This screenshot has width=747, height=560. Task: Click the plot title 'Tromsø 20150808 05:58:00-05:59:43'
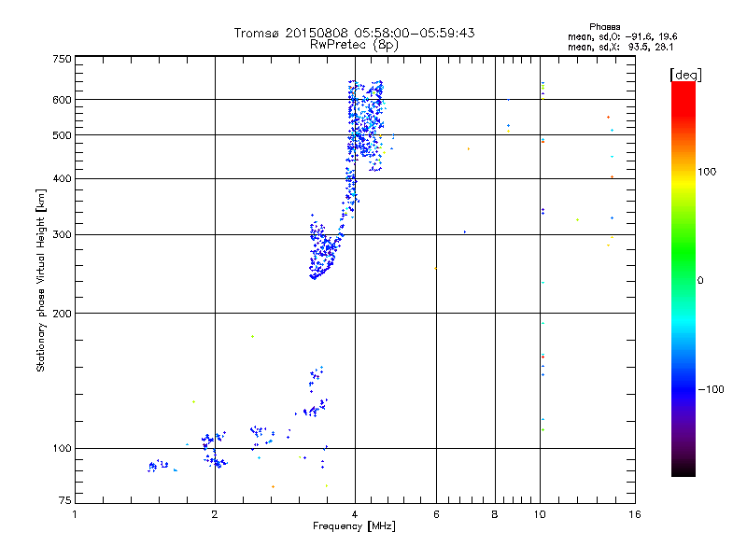(x=354, y=33)
